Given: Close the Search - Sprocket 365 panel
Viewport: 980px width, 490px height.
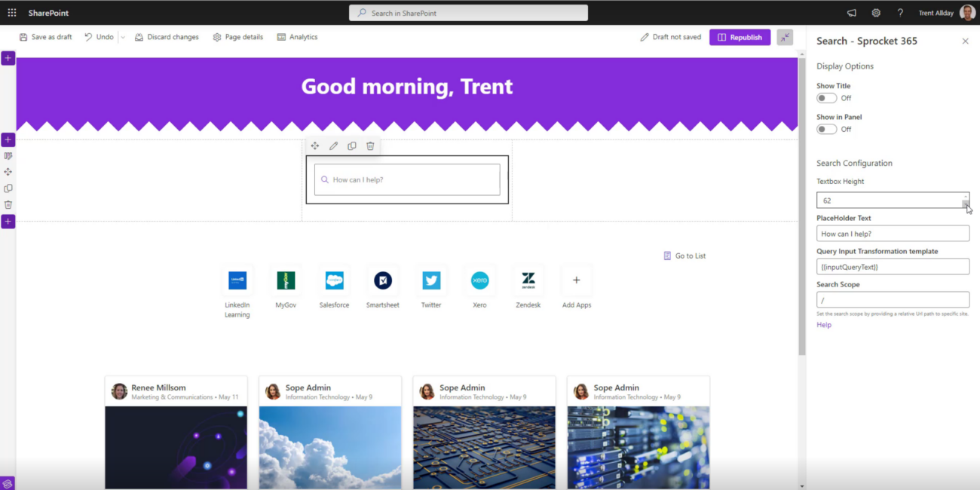Looking at the screenshot, I should [965, 41].
